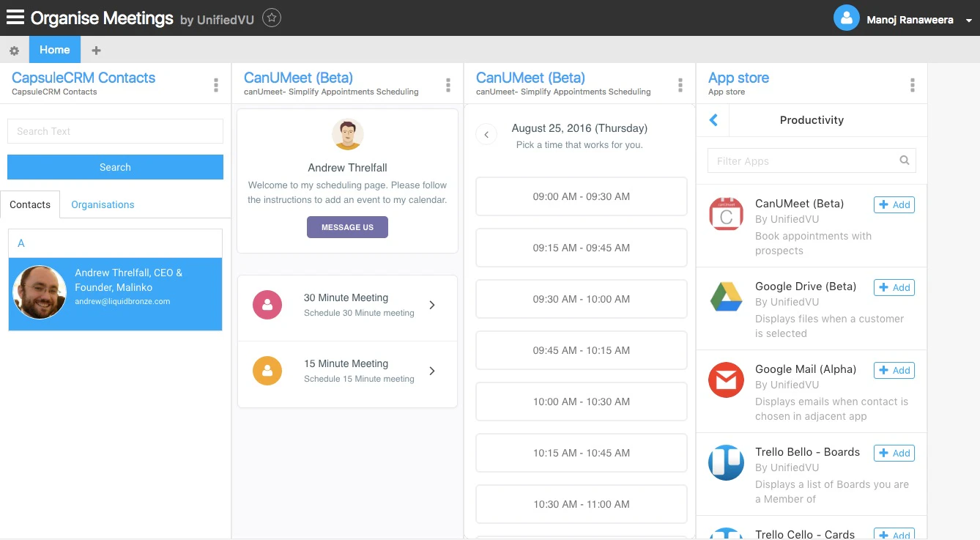Screen dimensions: 980x540
Task: Click the Google Mail app icon
Action: pyautogui.click(x=727, y=380)
